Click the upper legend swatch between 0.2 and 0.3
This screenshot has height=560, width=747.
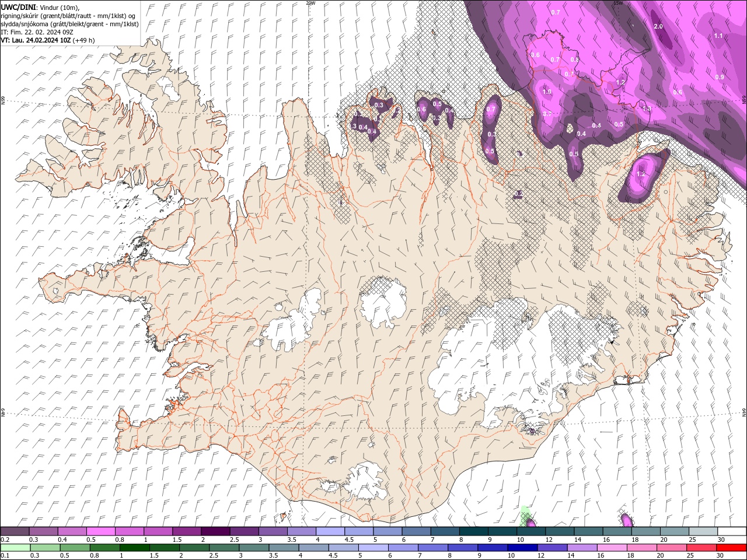click(x=15, y=531)
